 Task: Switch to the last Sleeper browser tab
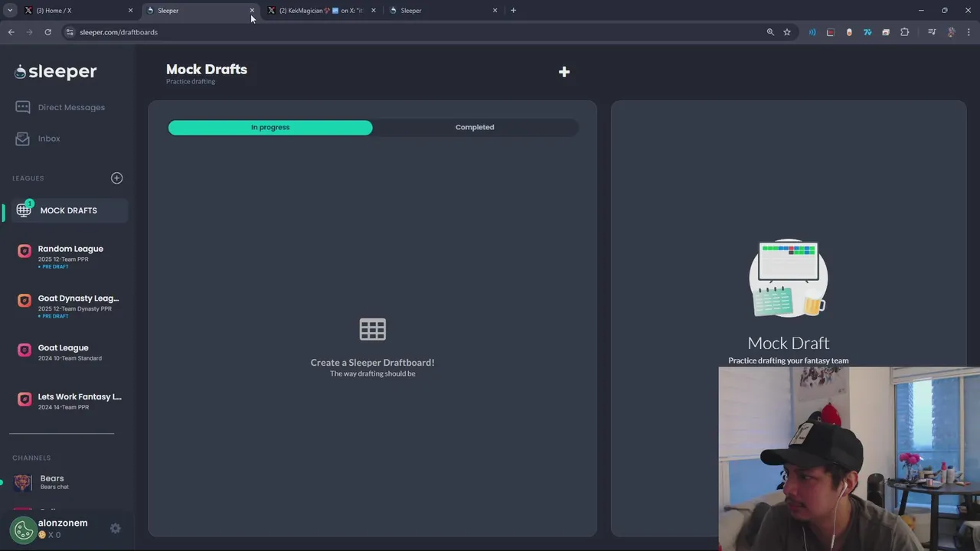[442, 11]
